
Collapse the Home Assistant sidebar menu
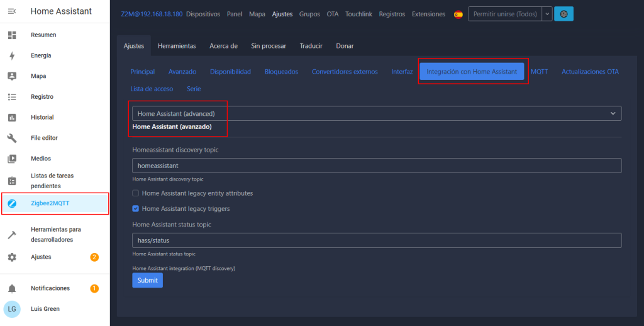tap(12, 11)
